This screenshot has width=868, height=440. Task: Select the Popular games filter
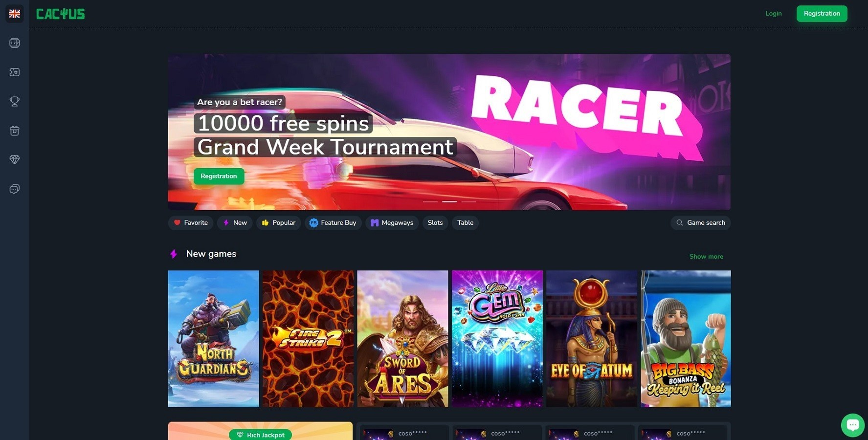pyautogui.click(x=279, y=223)
